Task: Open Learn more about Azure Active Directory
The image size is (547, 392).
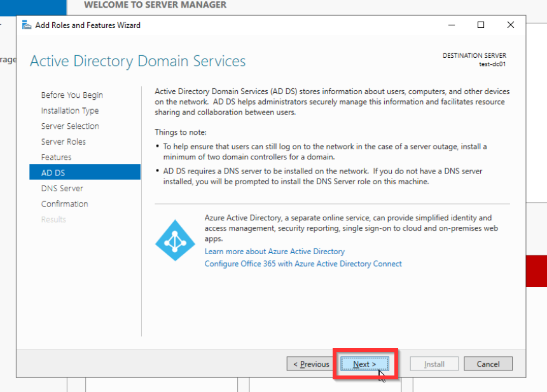Action: click(x=275, y=252)
